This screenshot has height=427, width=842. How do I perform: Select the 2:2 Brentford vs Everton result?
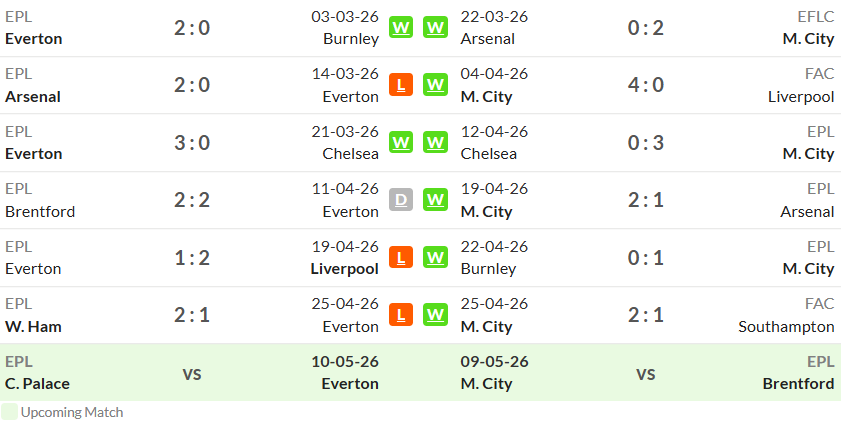192,200
